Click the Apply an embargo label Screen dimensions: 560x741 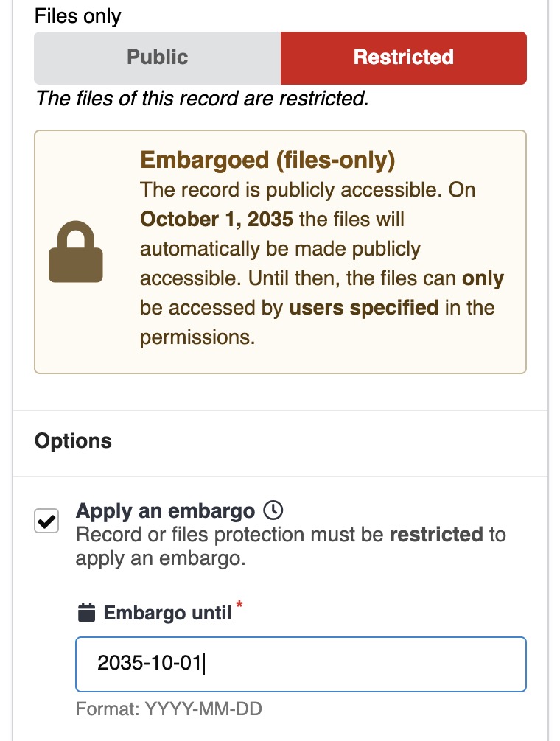[x=165, y=510]
